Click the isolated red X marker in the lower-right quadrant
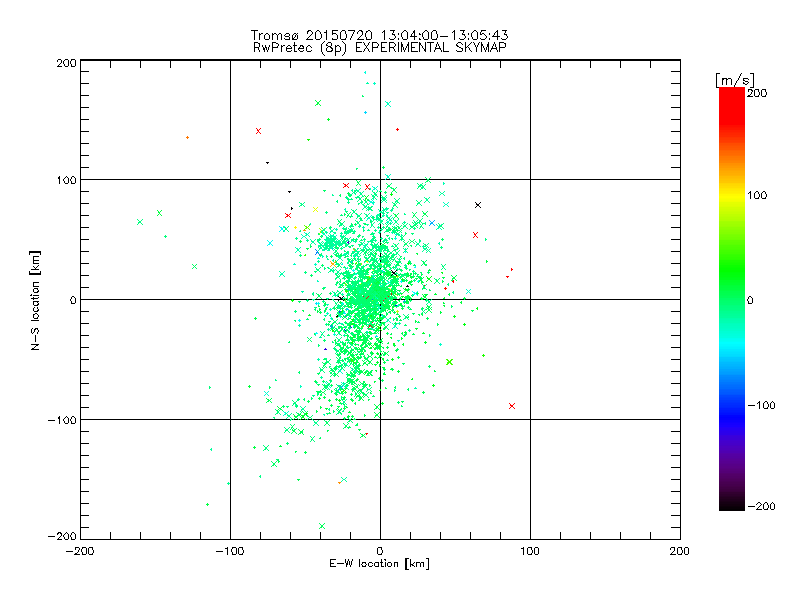 coord(512,406)
